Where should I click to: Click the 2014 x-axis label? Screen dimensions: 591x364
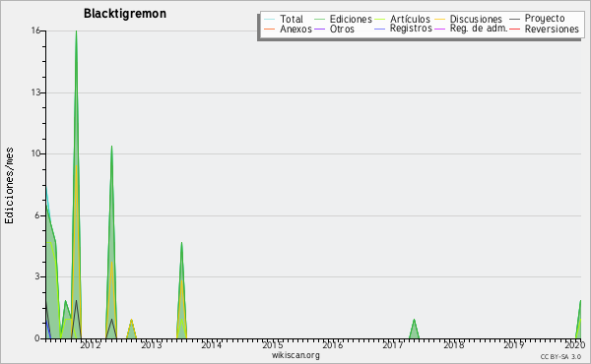[x=212, y=344]
